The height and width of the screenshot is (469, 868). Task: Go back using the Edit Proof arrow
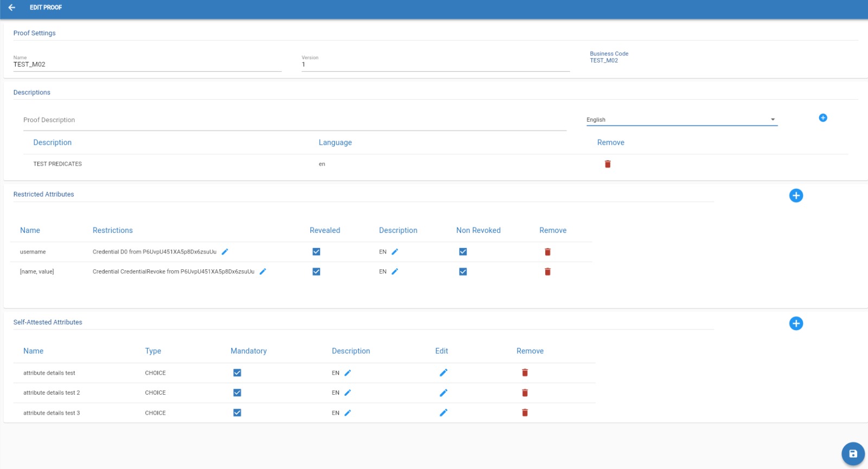tap(12, 8)
